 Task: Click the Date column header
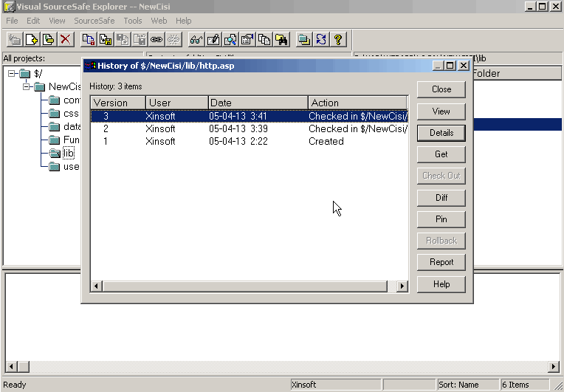[x=258, y=103]
